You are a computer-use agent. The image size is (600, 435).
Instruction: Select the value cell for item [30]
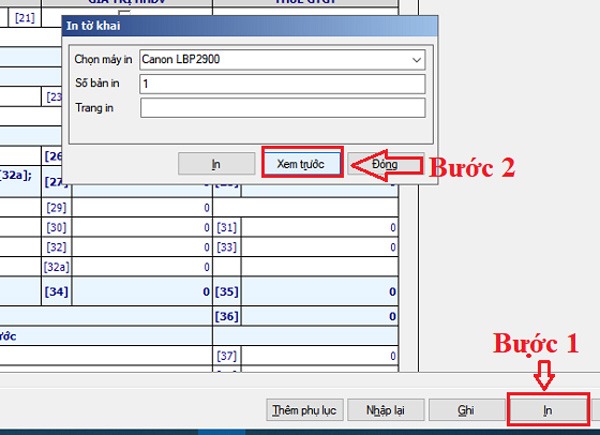[143, 228]
